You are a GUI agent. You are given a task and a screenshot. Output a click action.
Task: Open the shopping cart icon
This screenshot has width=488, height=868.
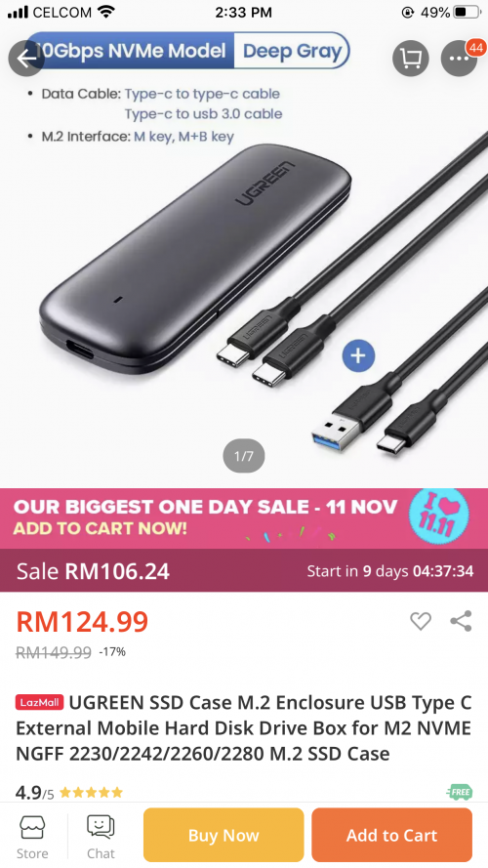coord(411,59)
